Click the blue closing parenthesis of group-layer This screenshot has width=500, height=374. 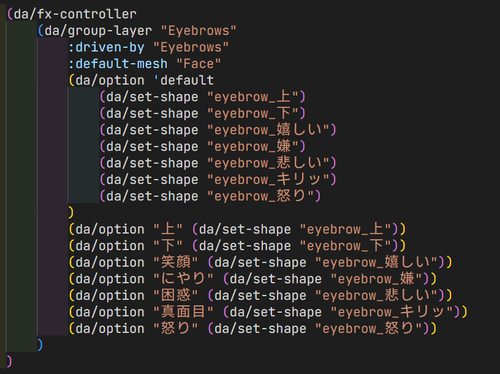click(40, 345)
